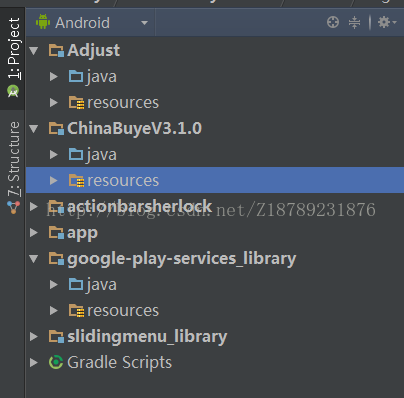Image resolution: width=404 pixels, height=398 pixels.
Task: Expand the Gradle Scripts node
Action: (34, 362)
